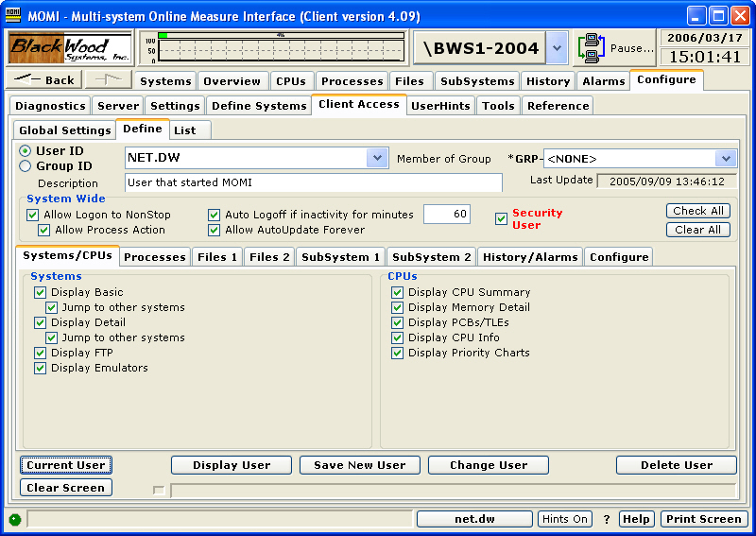Click the question mark help icon
This screenshot has width=756, height=536.
(x=606, y=519)
